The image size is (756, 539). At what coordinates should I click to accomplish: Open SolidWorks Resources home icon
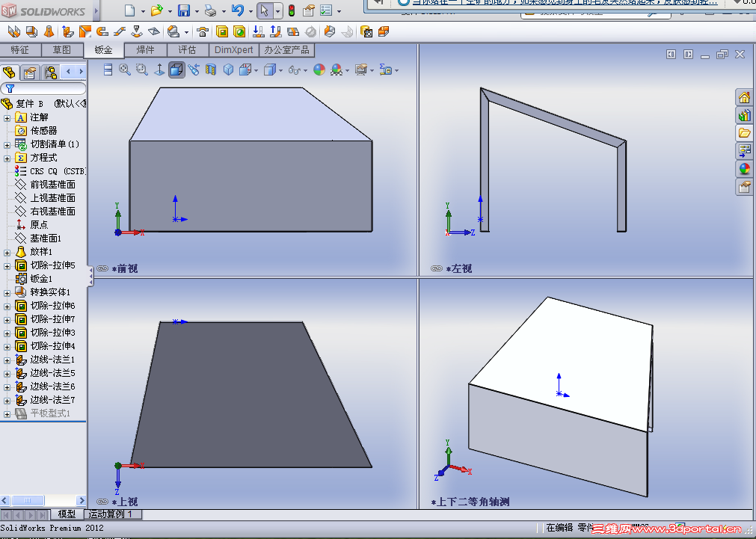click(x=745, y=97)
